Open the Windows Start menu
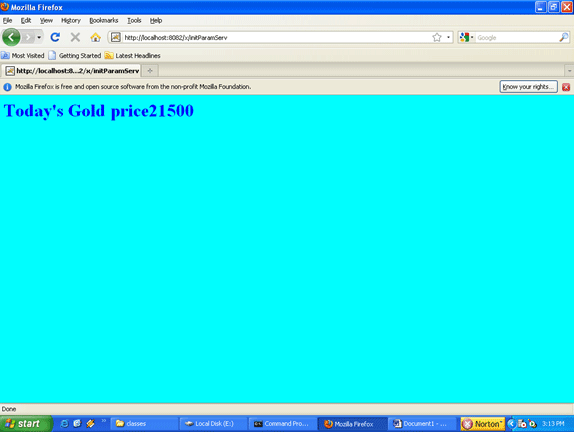This screenshot has height=433, width=577. click(26, 423)
